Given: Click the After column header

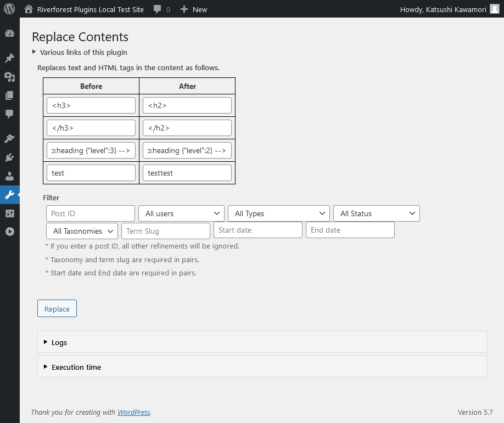Looking at the screenshot, I should (187, 86).
